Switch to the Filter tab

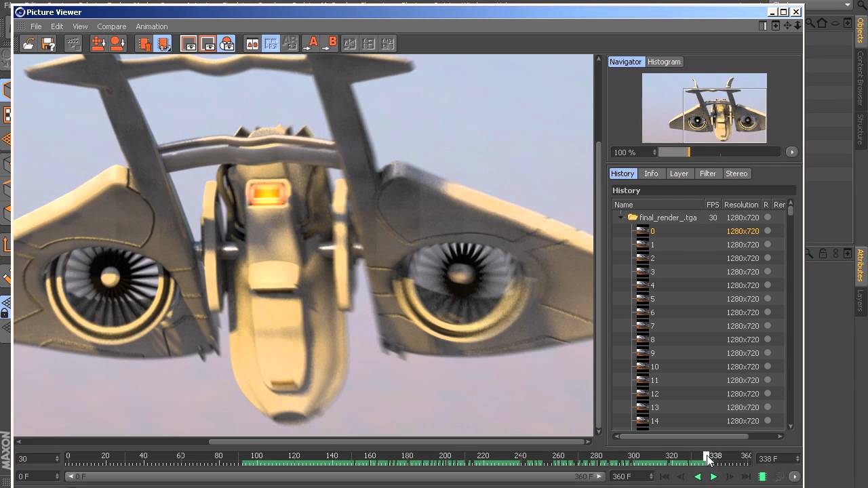click(x=708, y=174)
